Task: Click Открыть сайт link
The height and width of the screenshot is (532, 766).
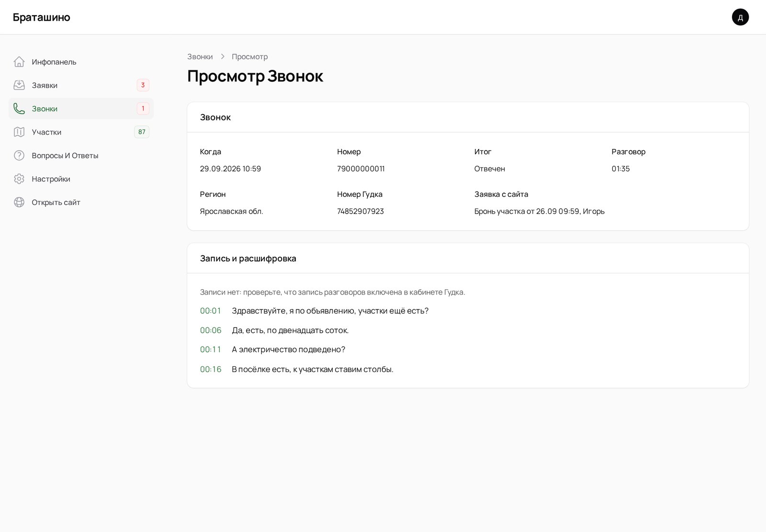Action: 81,203
